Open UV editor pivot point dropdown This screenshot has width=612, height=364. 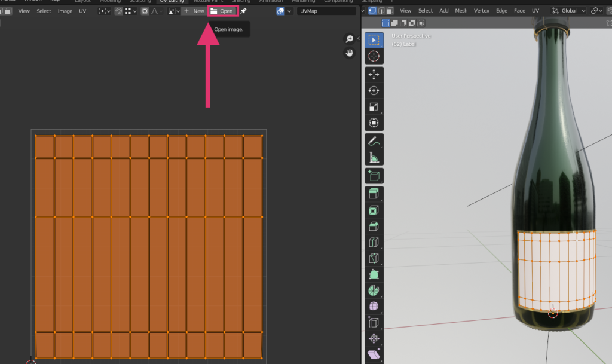(x=104, y=11)
